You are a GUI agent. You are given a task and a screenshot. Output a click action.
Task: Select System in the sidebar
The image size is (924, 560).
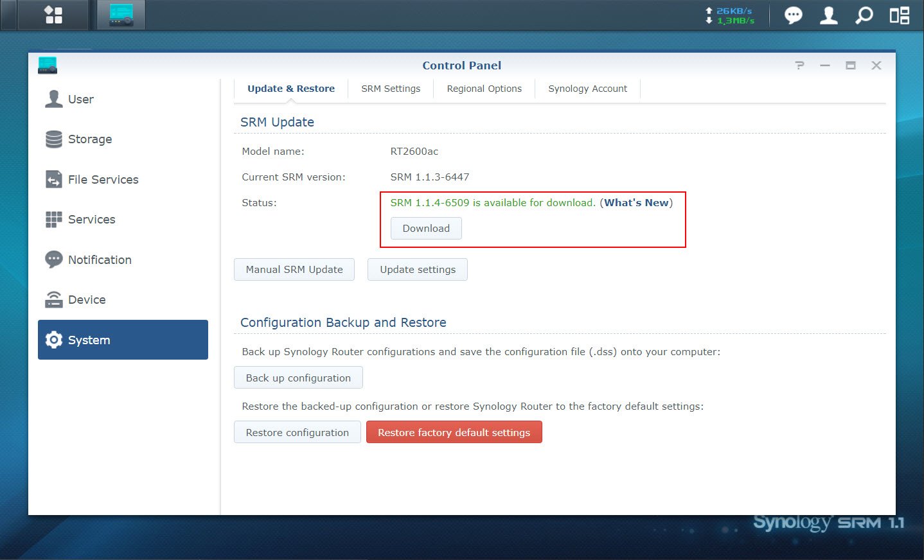coord(123,340)
